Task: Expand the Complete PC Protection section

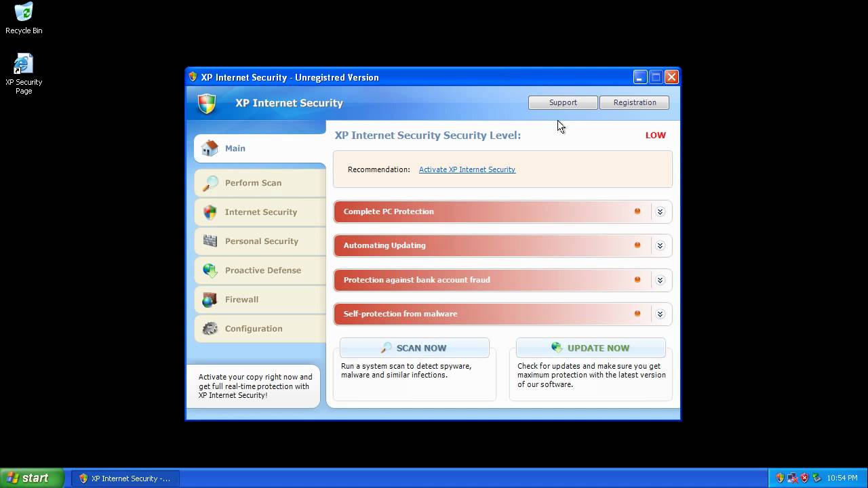Action: click(660, 211)
